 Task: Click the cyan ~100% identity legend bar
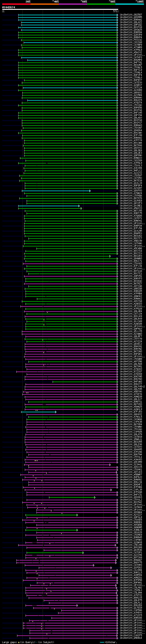(x=130, y=4)
